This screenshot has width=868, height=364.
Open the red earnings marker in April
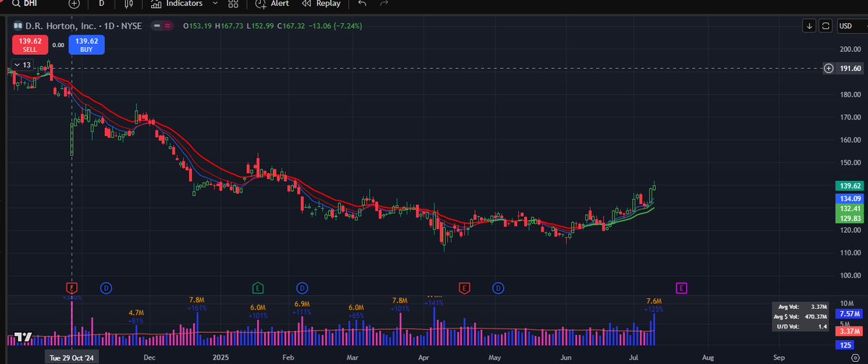pyautogui.click(x=465, y=288)
